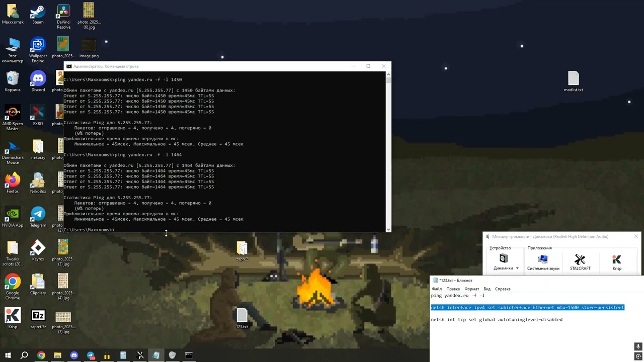The height and width of the screenshot is (362, 644).
Task: Open the Динамики device dropdown arrow
Action: pos(517,268)
